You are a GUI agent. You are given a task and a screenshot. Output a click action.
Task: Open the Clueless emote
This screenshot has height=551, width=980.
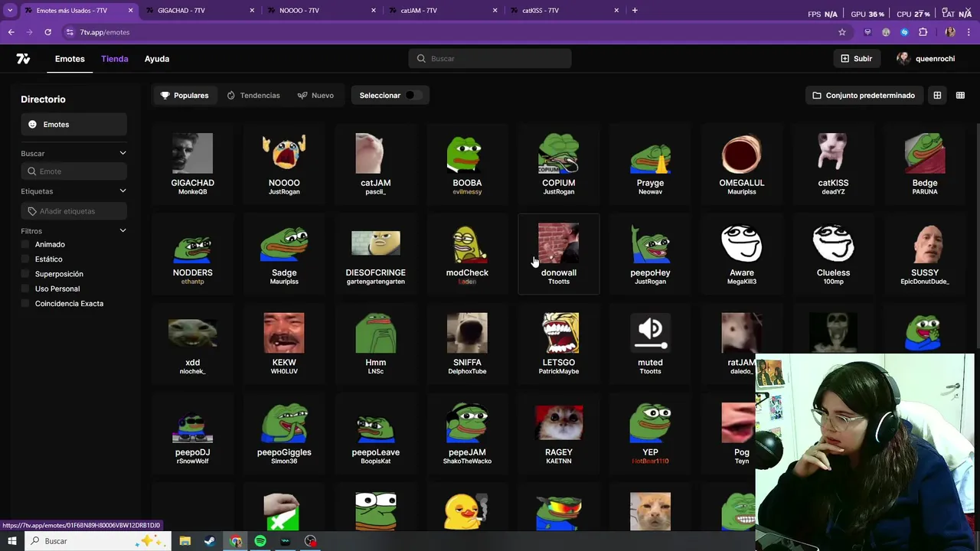tap(833, 254)
